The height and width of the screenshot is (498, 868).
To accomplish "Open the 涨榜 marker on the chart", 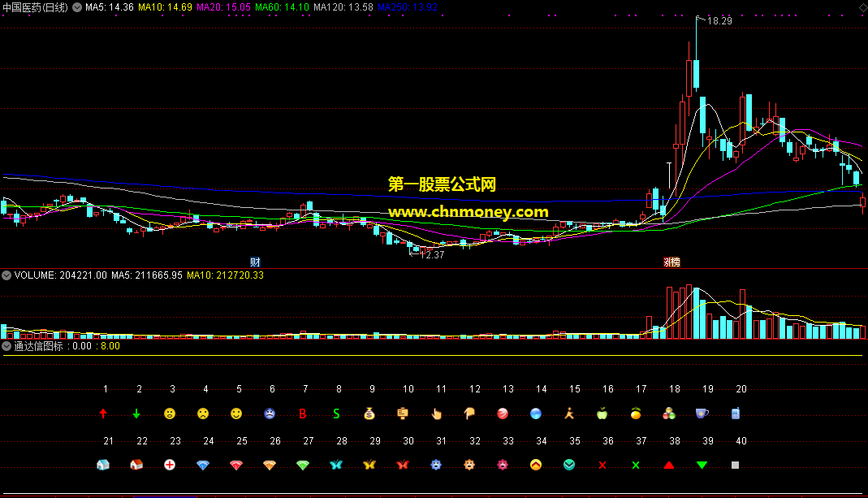I will pos(672,262).
